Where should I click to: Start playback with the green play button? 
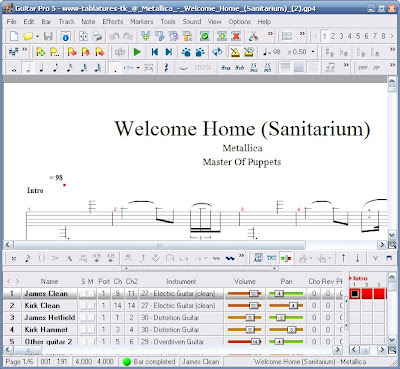pos(137,52)
